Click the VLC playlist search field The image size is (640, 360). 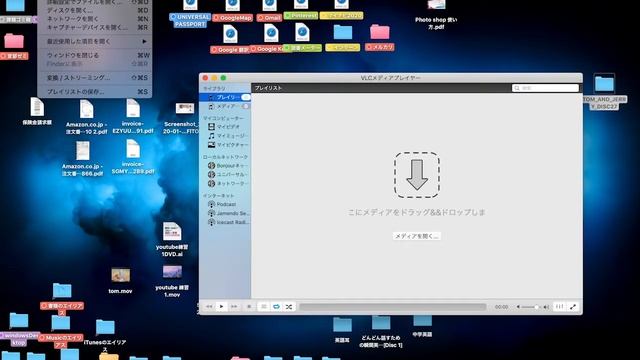[545, 88]
